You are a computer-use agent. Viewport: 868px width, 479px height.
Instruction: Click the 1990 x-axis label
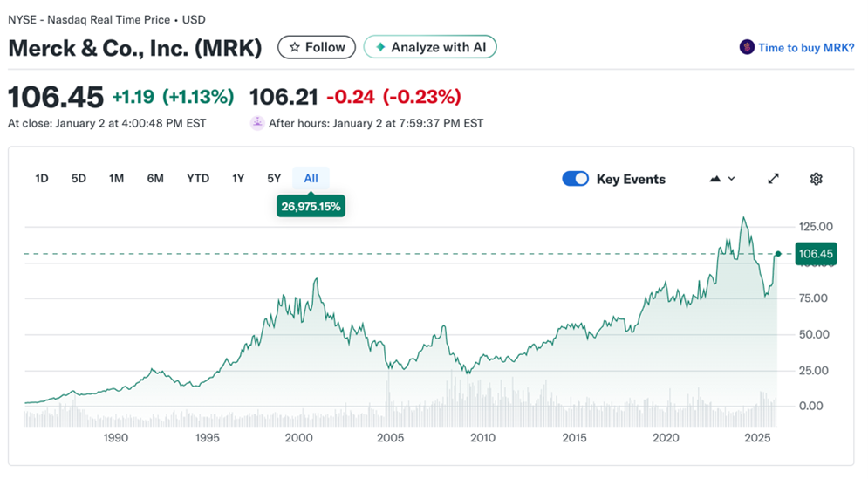click(x=116, y=438)
